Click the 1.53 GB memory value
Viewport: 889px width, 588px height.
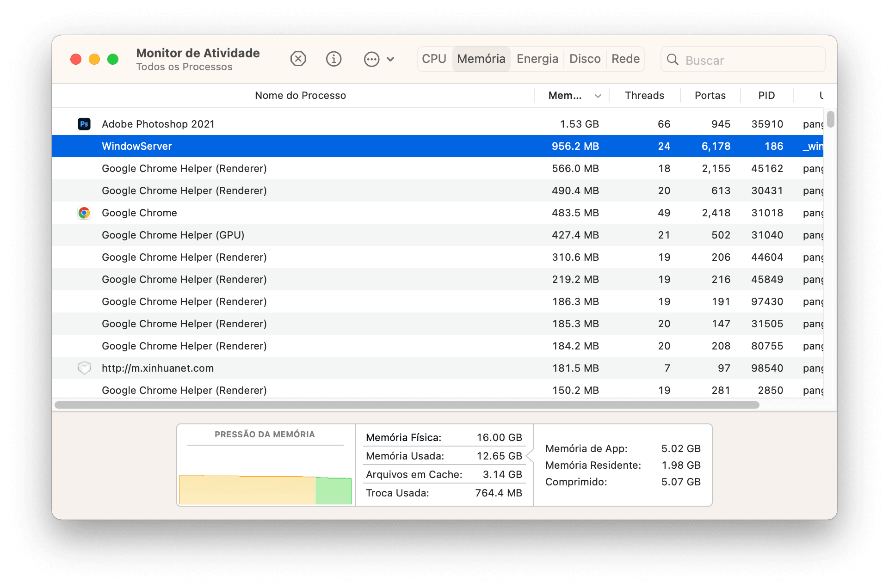pos(579,124)
